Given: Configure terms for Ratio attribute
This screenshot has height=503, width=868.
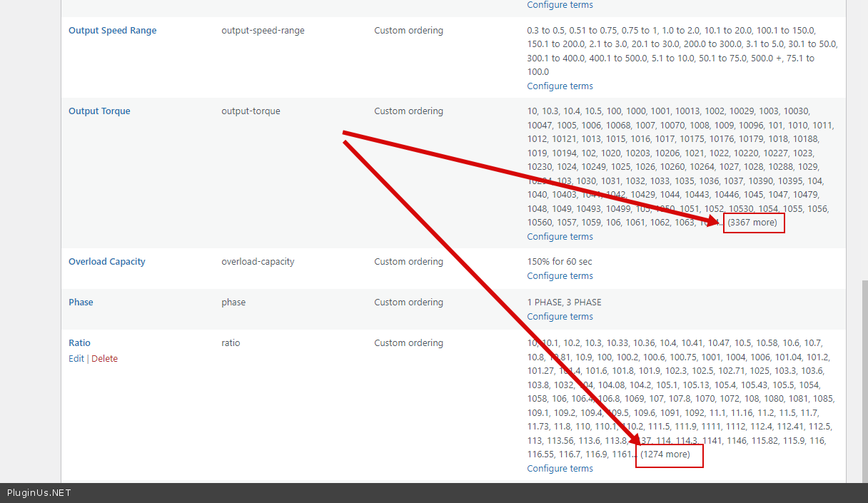Looking at the screenshot, I should [560, 469].
